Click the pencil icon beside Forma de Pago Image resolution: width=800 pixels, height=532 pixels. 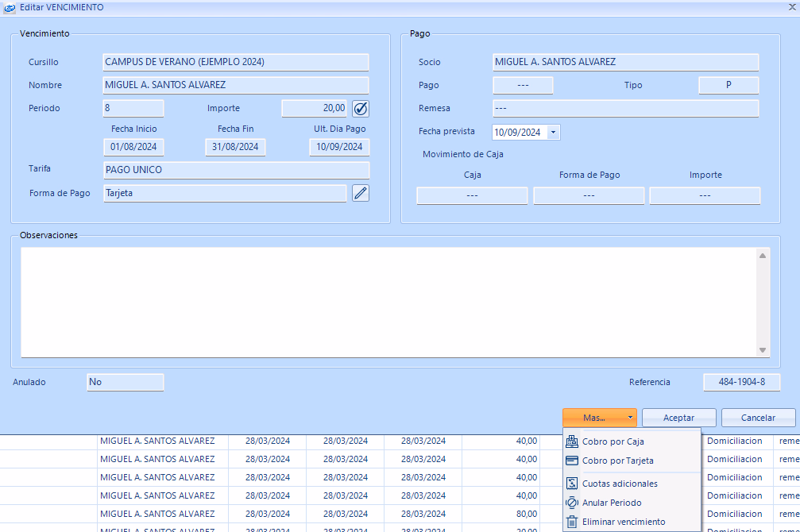361,193
